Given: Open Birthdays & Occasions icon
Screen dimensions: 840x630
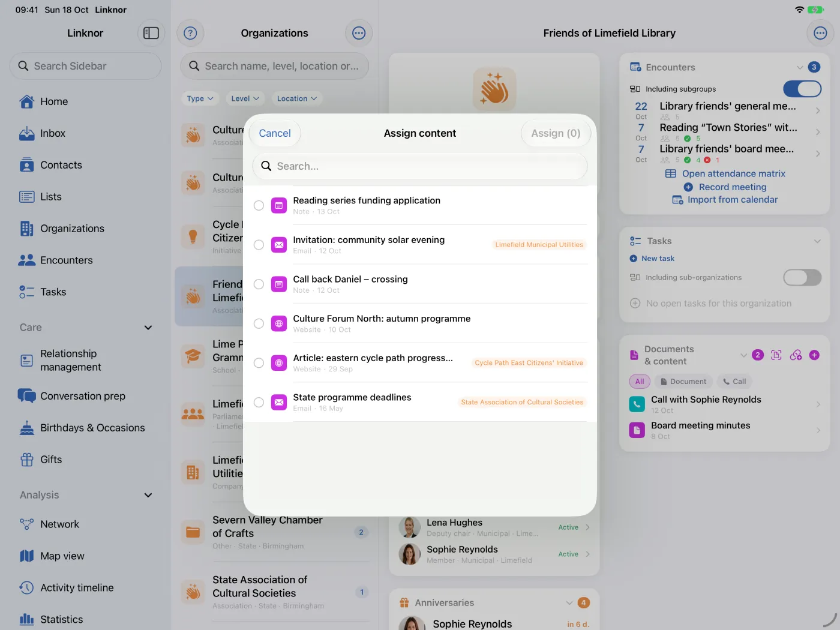Looking at the screenshot, I should tap(27, 428).
